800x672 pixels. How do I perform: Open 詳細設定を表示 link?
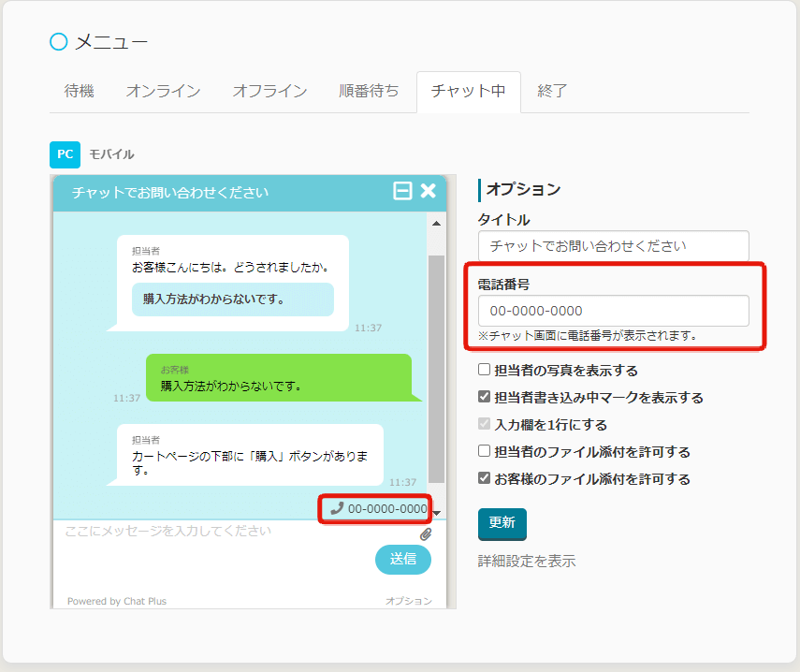coord(527,562)
